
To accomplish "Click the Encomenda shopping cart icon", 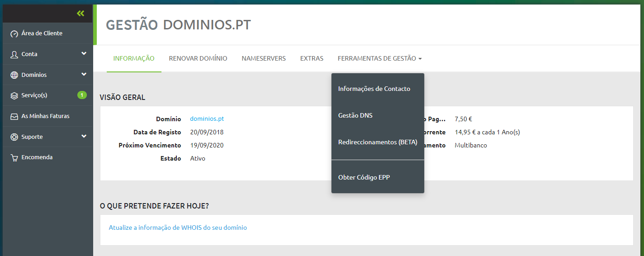I will 14,158.
